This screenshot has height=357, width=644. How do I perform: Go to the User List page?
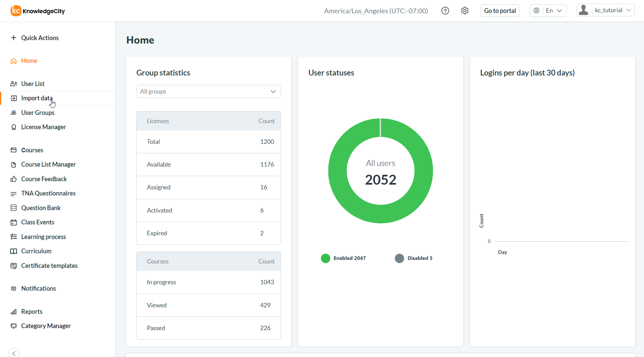click(33, 84)
